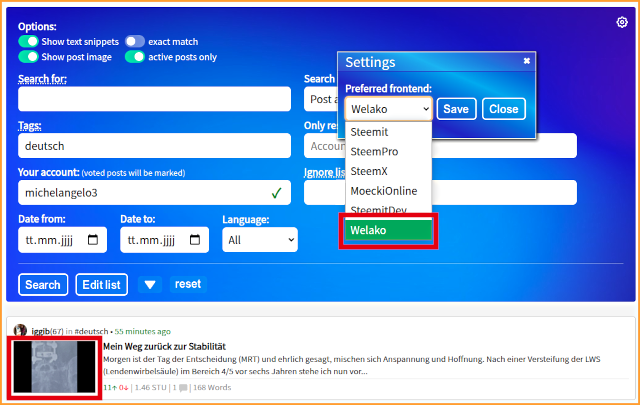Click the Date to field
The height and width of the screenshot is (405, 640).
(164, 240)
